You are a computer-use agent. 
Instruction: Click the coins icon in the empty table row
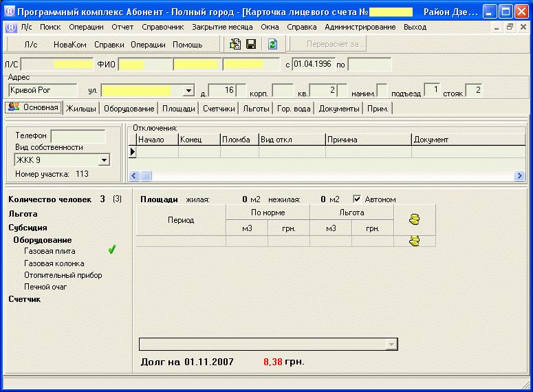click(415, 241)
